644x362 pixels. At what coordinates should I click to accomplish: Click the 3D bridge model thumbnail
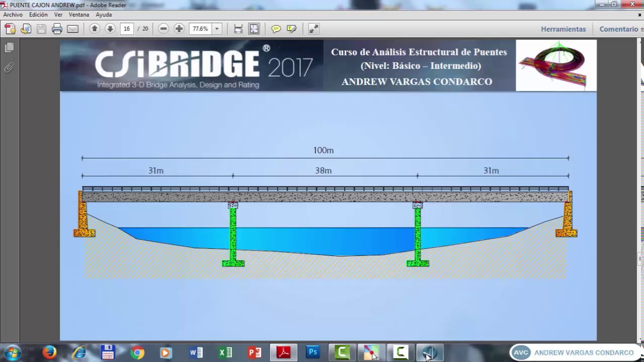(x=556, y=65)
